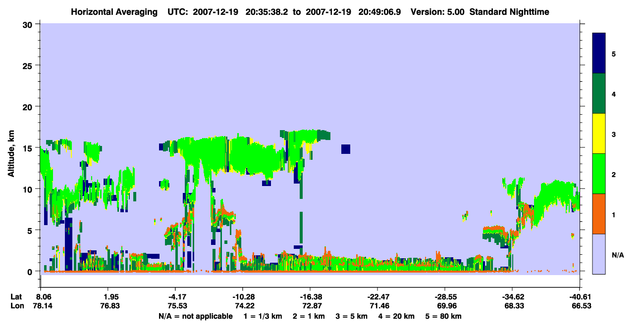Click the colorbar label '5'
This screenshot has width=644, height=330.
pyautogui.click(x=614, y=53)
